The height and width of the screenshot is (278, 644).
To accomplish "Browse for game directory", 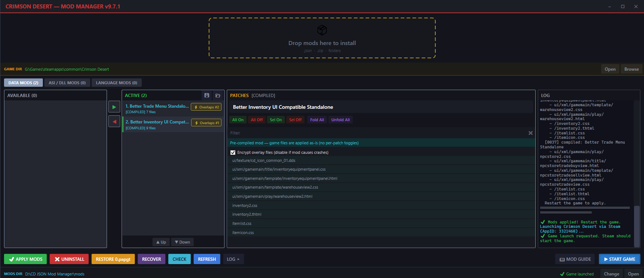I will pyautogui.click(x=632, y=69).
